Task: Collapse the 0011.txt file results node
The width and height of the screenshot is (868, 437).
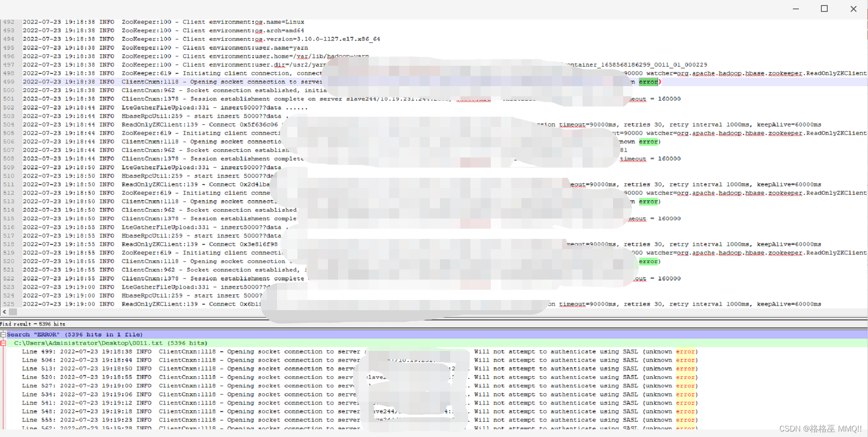Action: (x=3, y=343)
